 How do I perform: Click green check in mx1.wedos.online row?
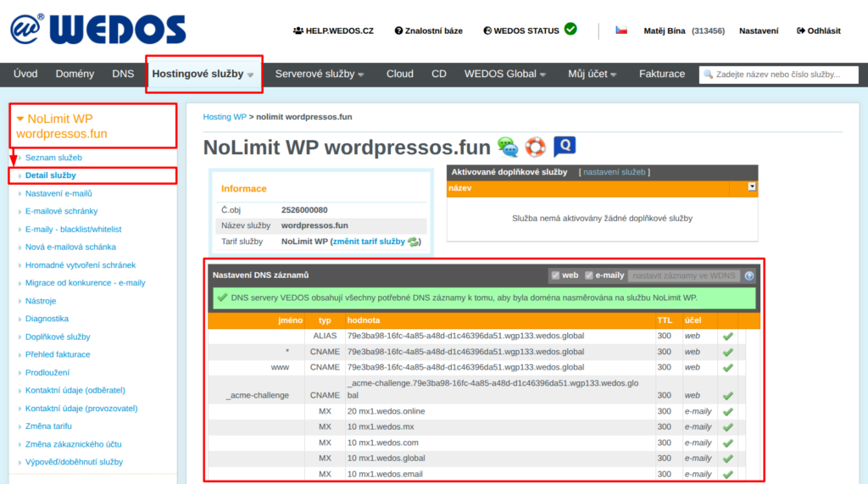(728, 411)
